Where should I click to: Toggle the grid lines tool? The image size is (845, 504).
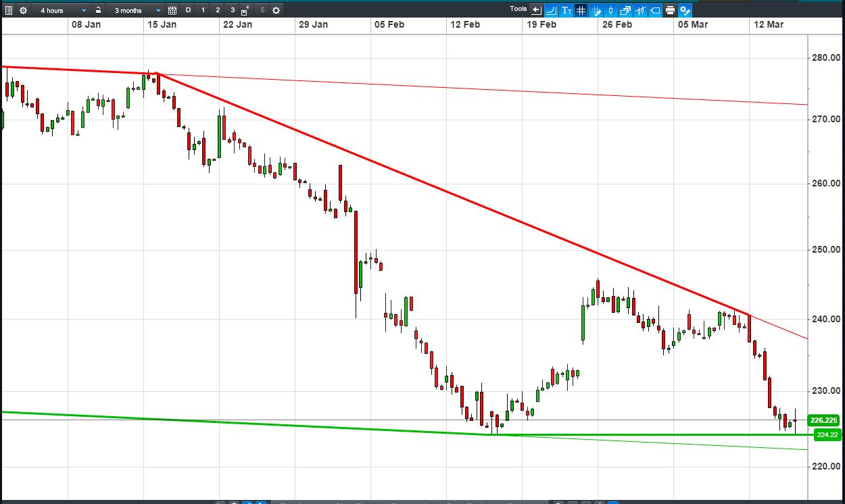581,10
